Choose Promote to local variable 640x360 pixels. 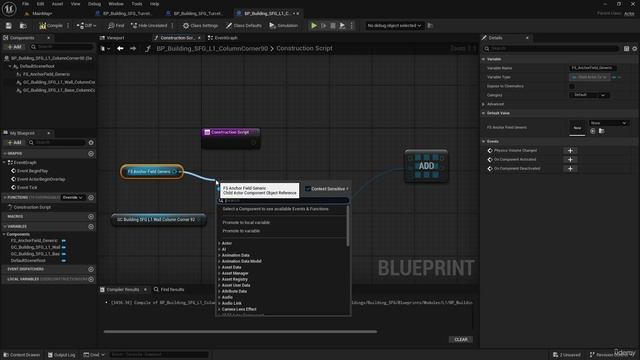(x=246, y=222)
